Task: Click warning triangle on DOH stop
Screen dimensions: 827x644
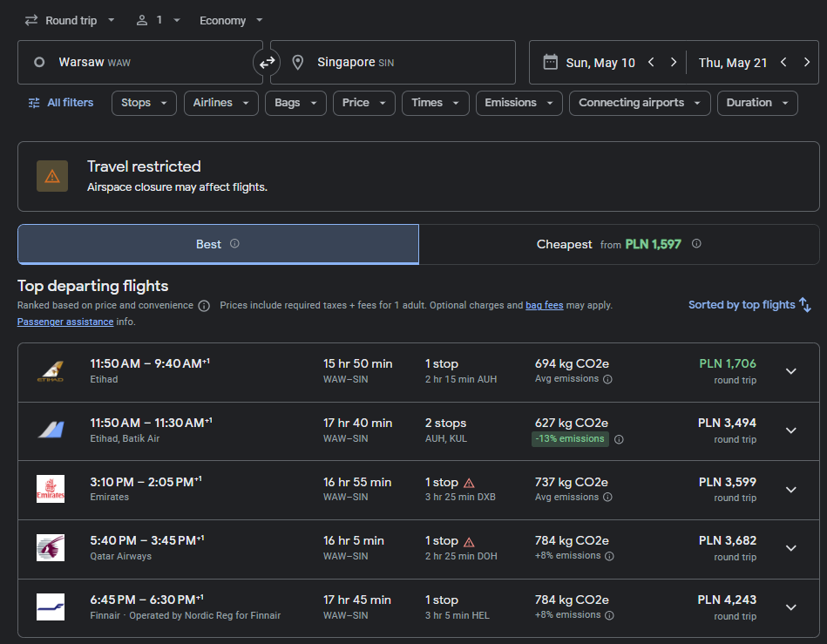Action: tap(469, 542)
